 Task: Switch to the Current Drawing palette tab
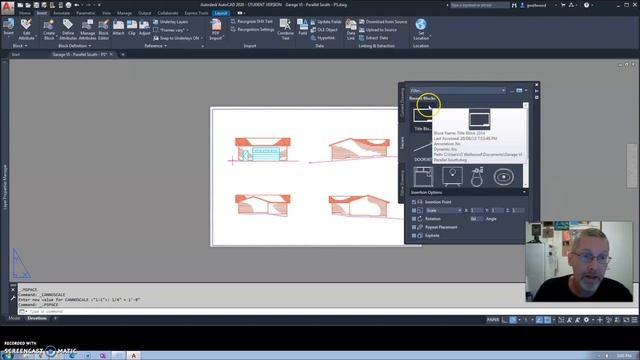click(x=402, y=102)
